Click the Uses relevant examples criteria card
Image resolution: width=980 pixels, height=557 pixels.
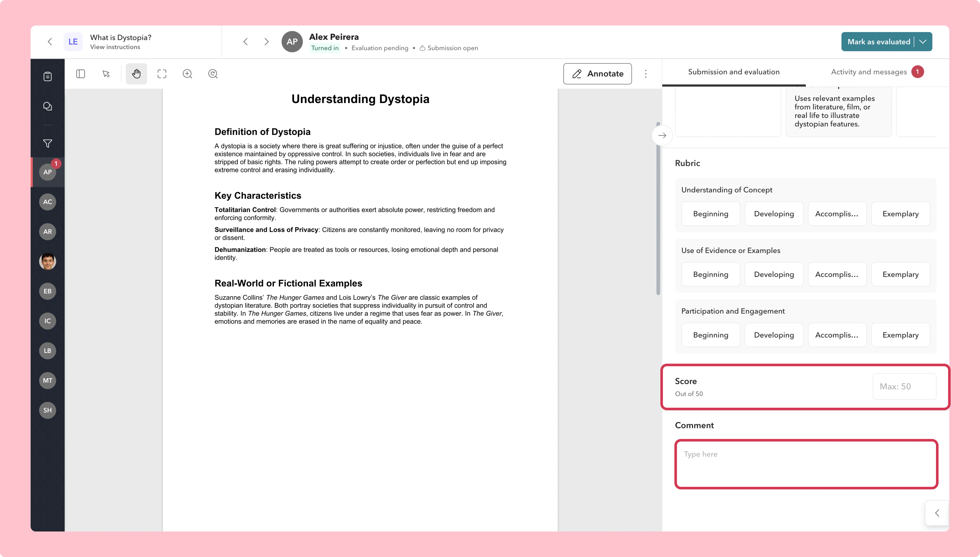[839, 111]
